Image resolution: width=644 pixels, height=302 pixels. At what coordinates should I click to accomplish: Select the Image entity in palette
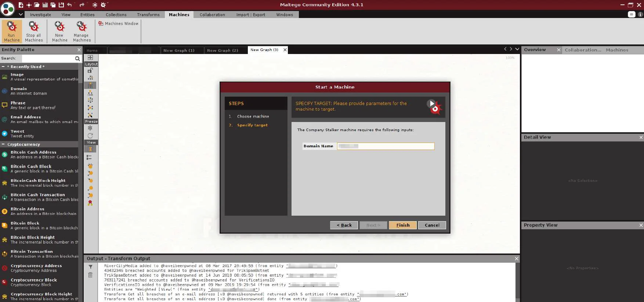click(x=39, y=77)
